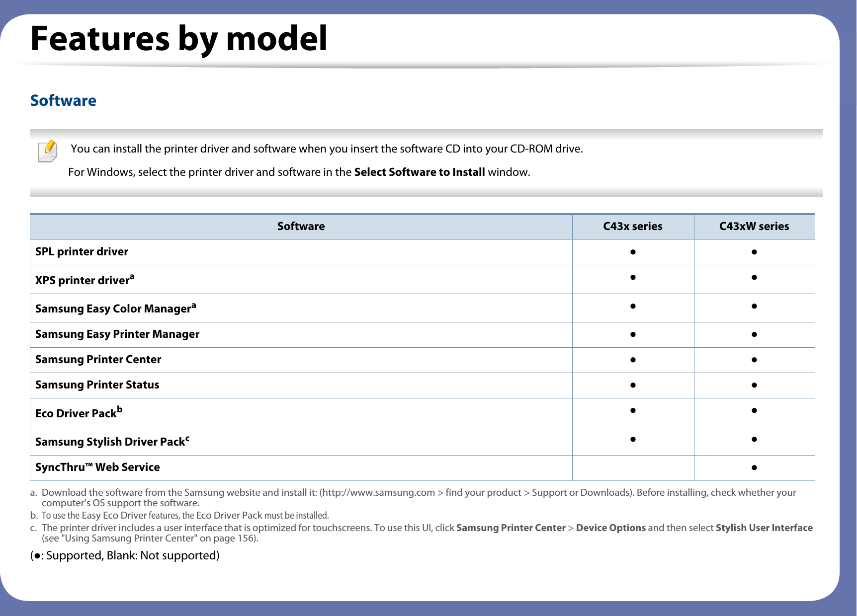This screenshot has width=857, height=616.
Task: Open the http://www.samsung.com link in footnote a
Action: pyautogui.click(x=378, y=492)
